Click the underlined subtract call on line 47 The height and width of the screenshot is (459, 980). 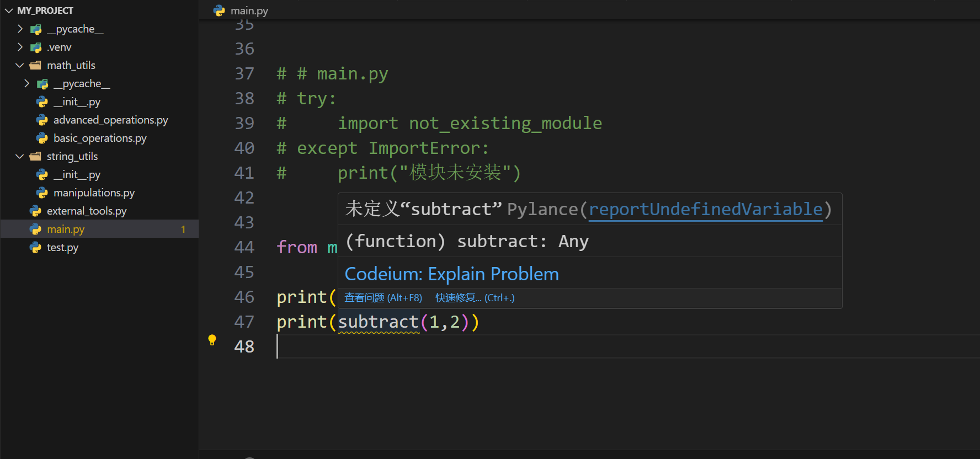click(379, 322)
